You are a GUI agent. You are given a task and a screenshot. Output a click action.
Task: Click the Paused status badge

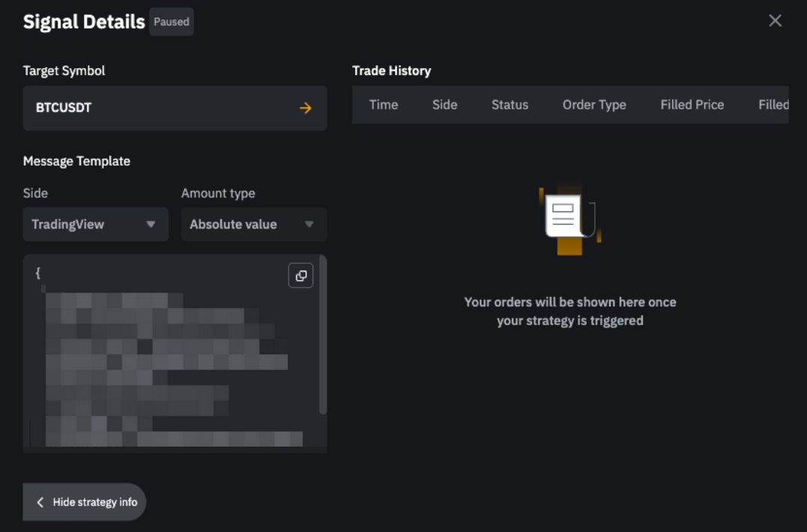pyautogui.click(x=172, y=22)
